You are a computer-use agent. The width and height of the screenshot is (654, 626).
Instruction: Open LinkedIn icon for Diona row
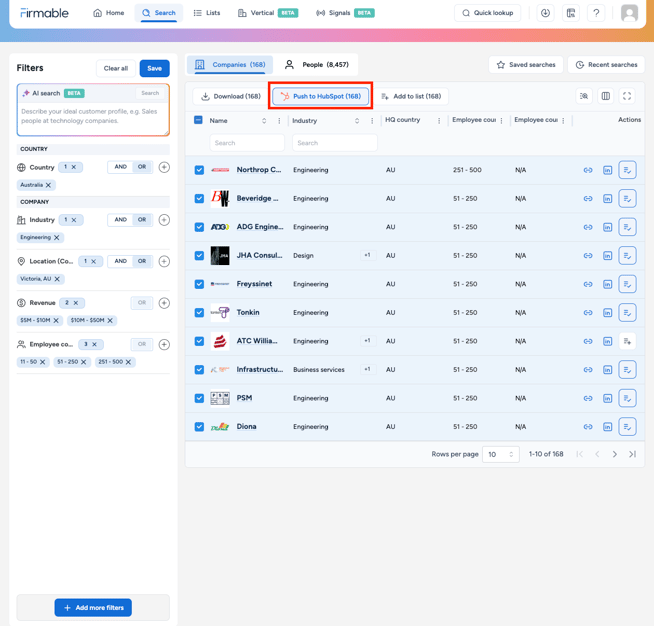tap(607, 427)
